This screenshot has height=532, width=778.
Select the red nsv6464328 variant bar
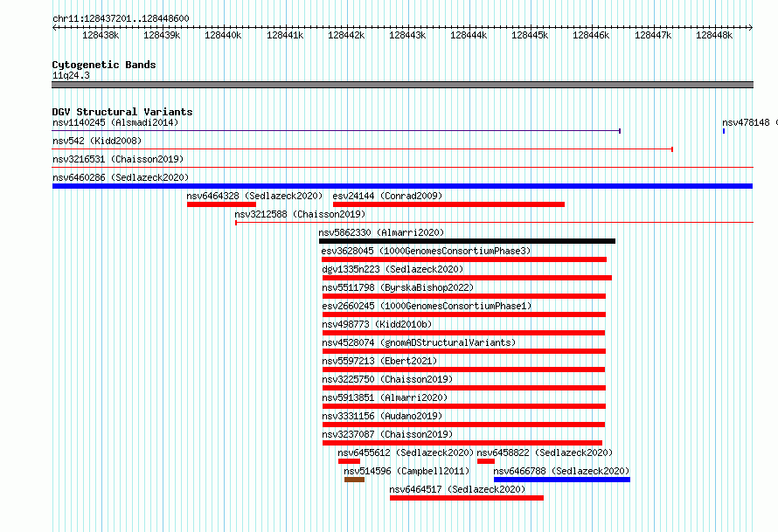click(x=221, y=204)
